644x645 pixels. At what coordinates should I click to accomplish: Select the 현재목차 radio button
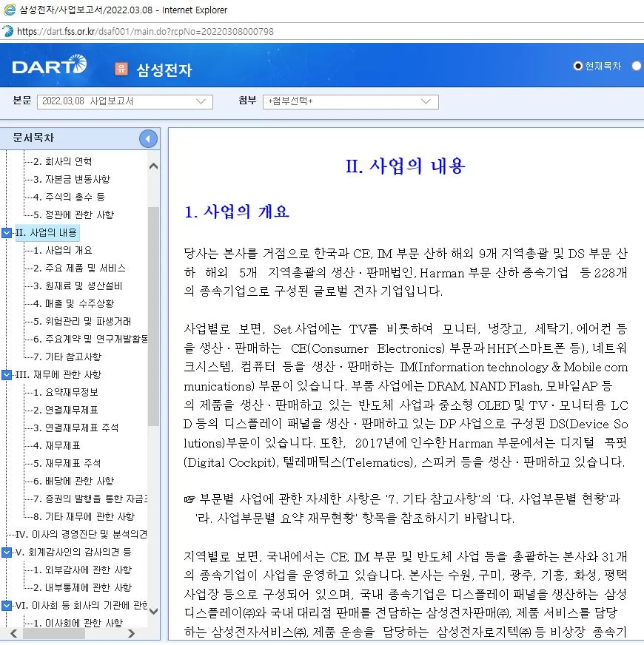pyautogui.click(x=577, y=66)
